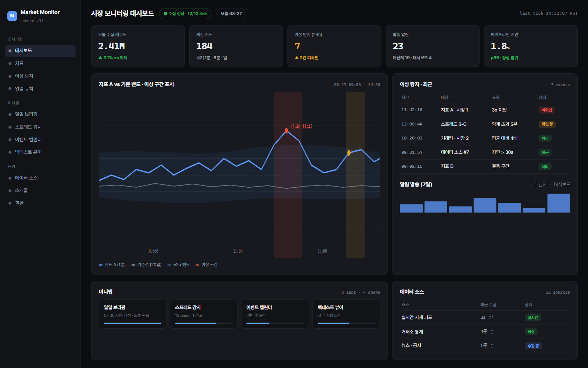Click the 실시간 status badge
Screen dimensions: 588x368
point(533,318)
